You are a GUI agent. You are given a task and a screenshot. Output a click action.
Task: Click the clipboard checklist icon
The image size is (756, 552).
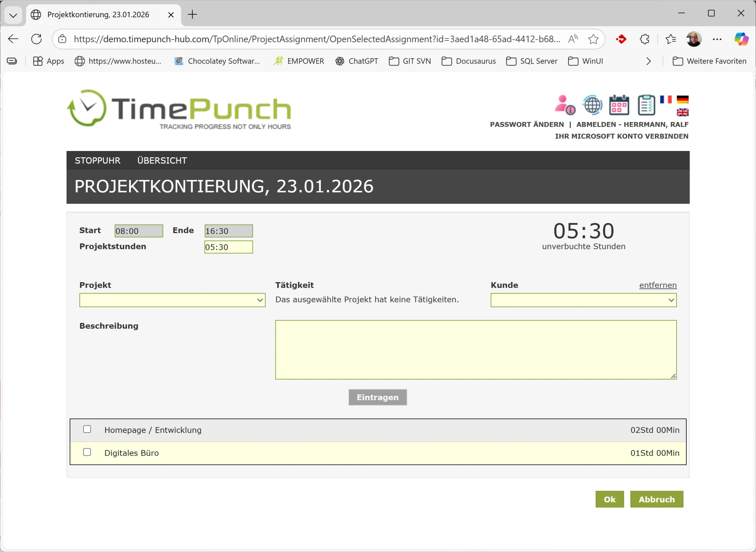646,105
